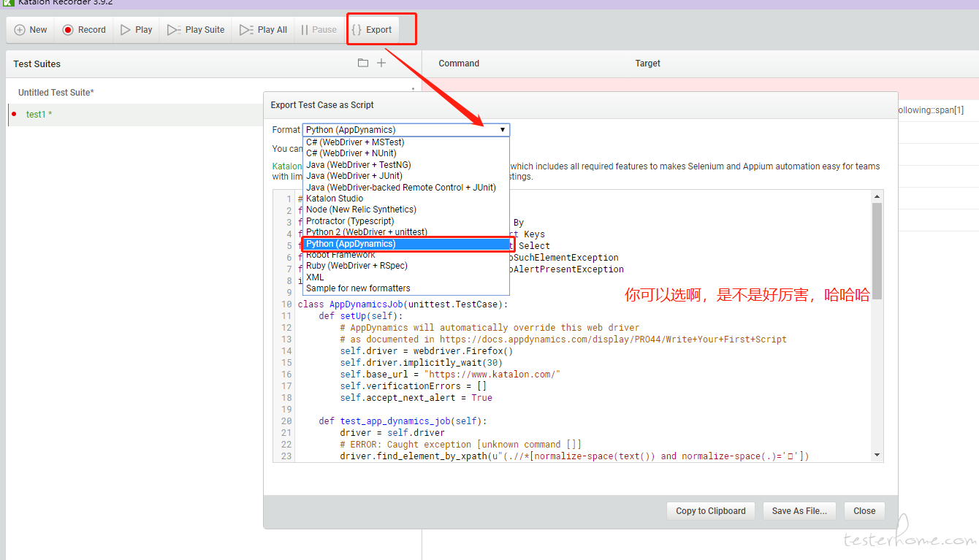Click code line 'self.driver = webdriver.Firefox()'

point(427,351)
